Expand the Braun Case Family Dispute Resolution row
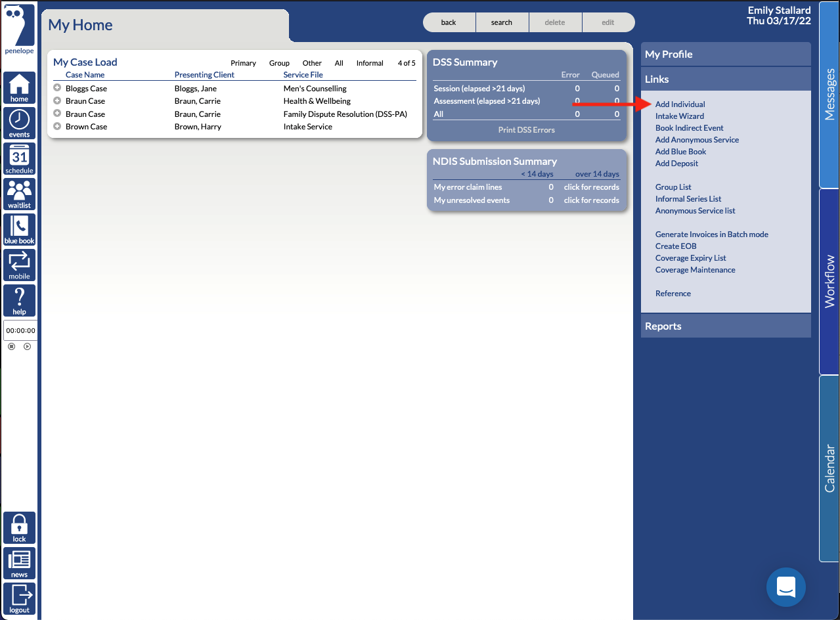The image size is (840, 620). pyautogui.click(x=57, y=114)
